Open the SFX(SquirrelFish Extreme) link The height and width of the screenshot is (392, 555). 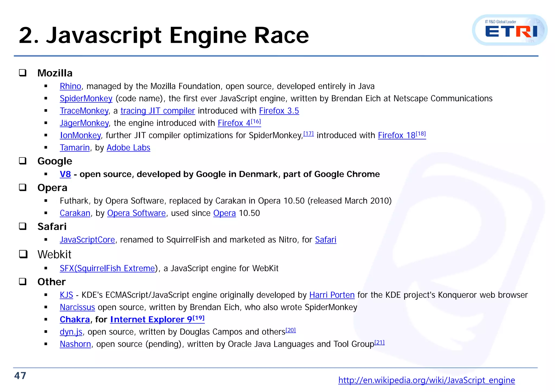coord(108,269)
